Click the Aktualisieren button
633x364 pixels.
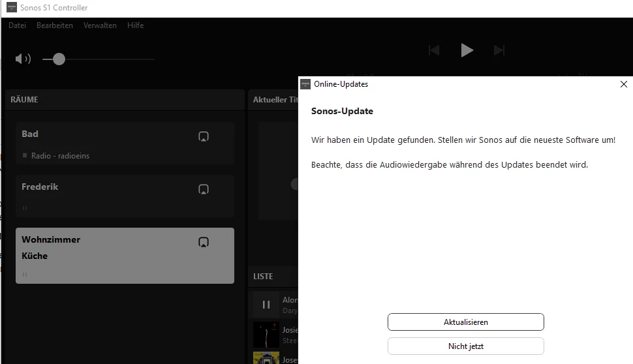465,322
